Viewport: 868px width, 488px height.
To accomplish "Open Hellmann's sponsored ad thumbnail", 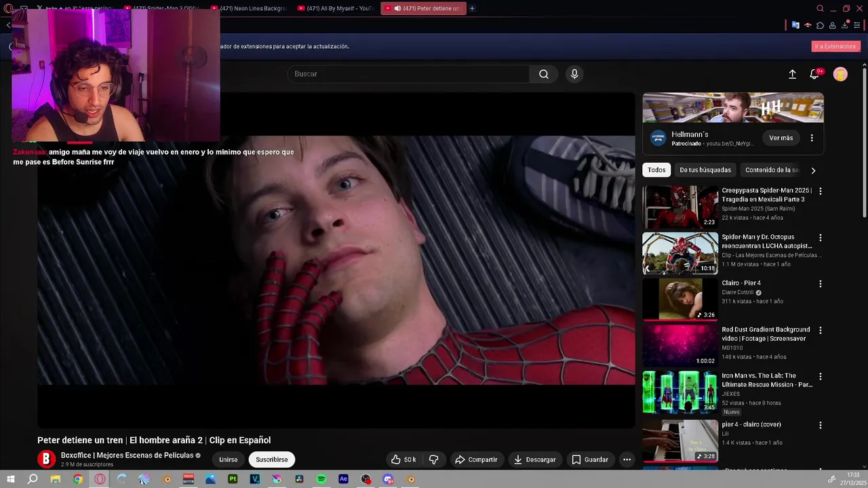I will [x=733, y=108].
